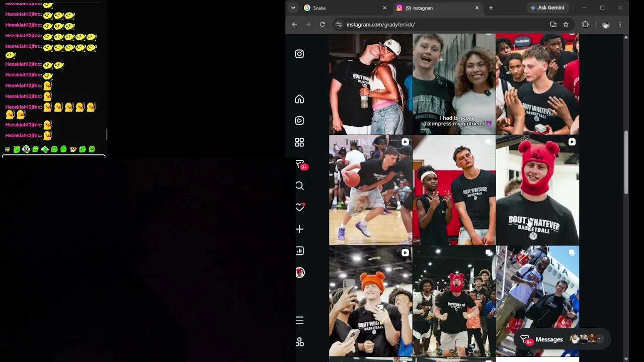
Task: View site information icon beside the URL
Action: tap(339, 24)
